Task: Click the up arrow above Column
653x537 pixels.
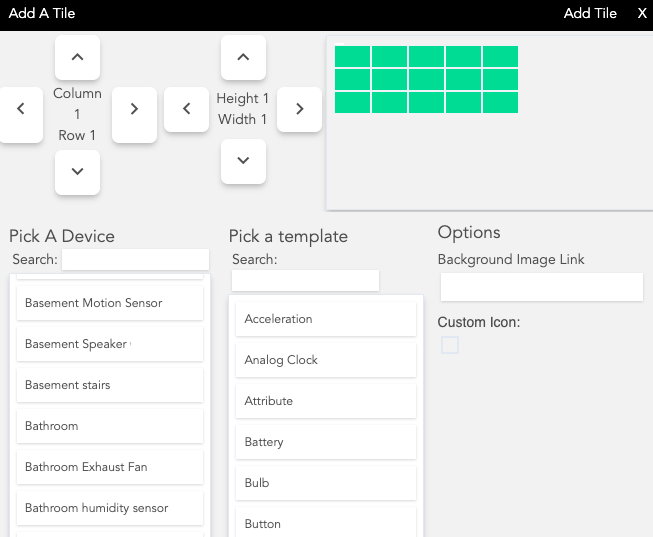Action: pyautogui.click(x=77, y=57)
